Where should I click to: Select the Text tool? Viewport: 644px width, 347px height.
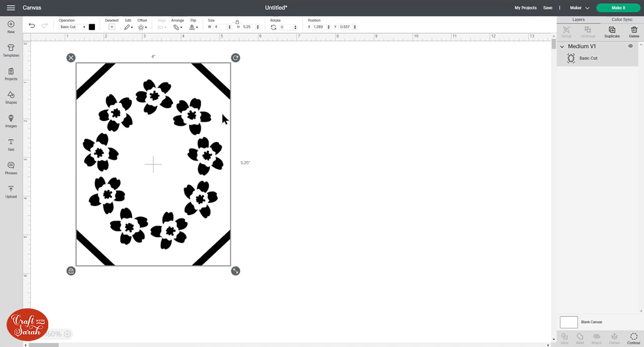coord(10,142)
